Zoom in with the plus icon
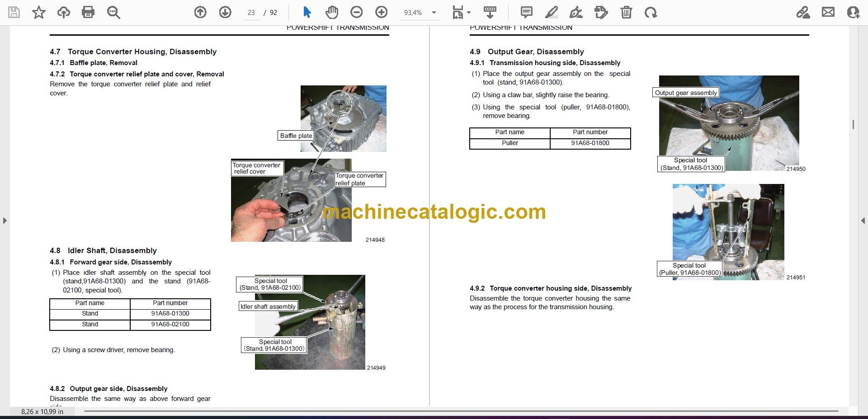Screen dimensions: 868x419 point(382,12)
